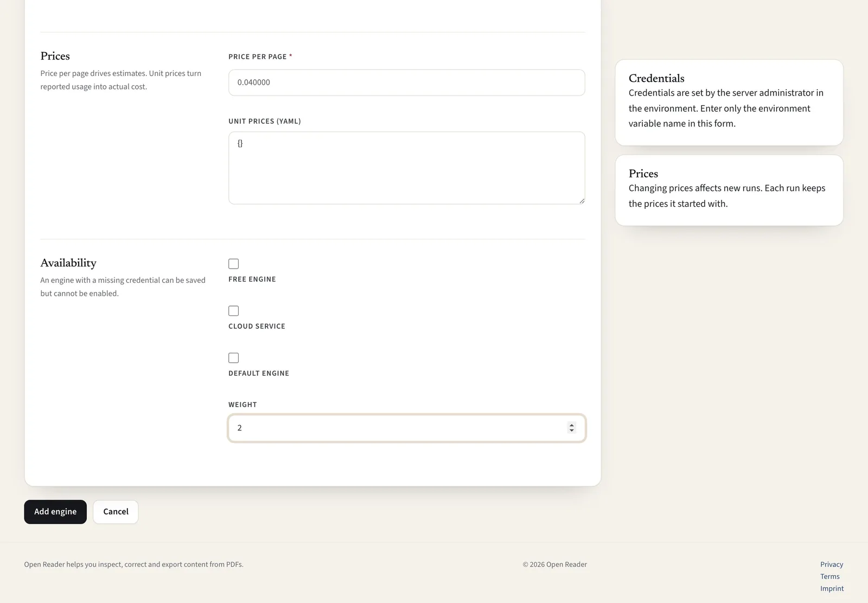
Task: Enable the Cloud Service checkbox
Action: [x=233, y=311]
